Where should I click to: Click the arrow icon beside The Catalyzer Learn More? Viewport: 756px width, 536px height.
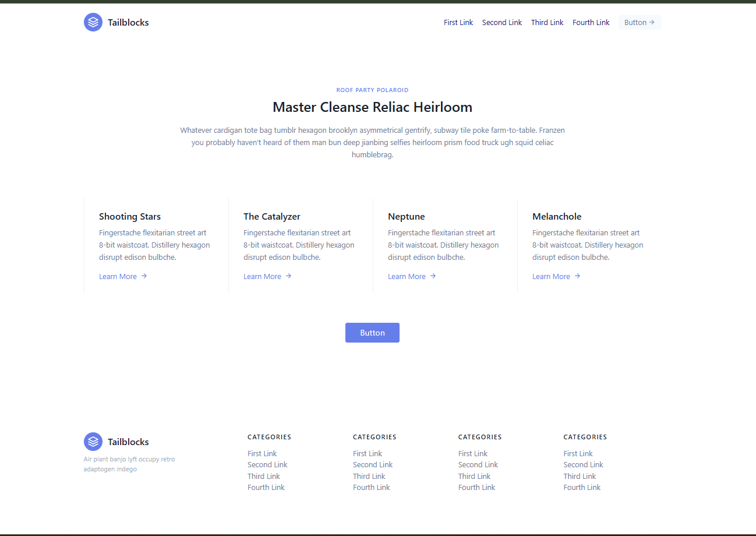coord(288,276)
